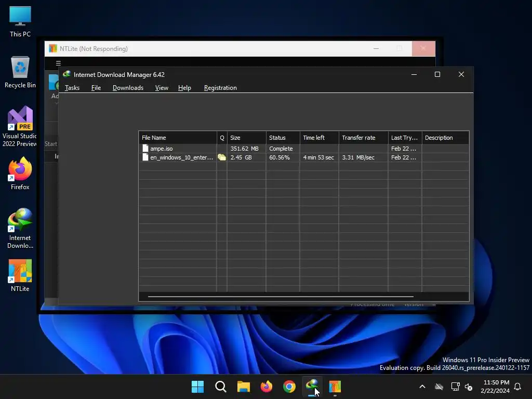
Task: Open the Recycle Bin desktop icon
Action: pyautogui.click(x=20, y=72)
